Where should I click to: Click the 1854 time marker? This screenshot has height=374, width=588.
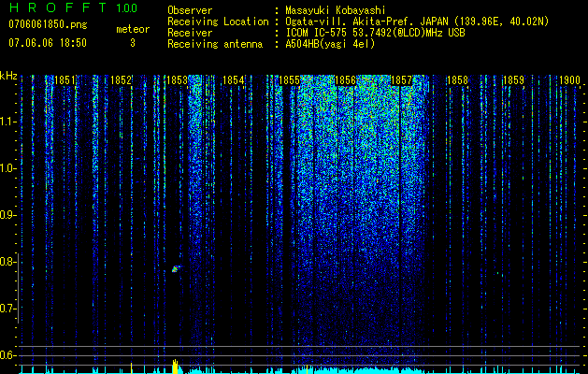click(x=234, y=80)
